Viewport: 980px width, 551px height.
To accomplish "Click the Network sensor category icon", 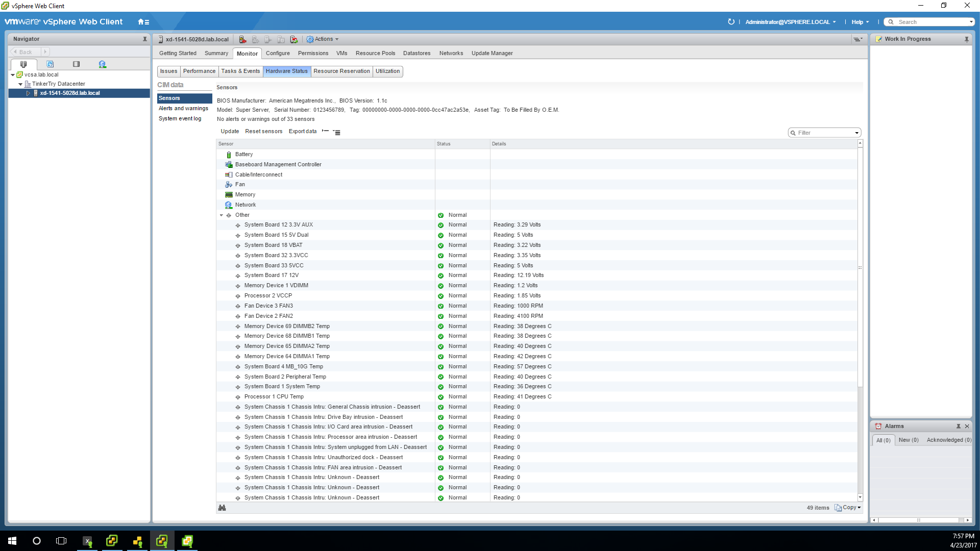I will click(229, 205).
